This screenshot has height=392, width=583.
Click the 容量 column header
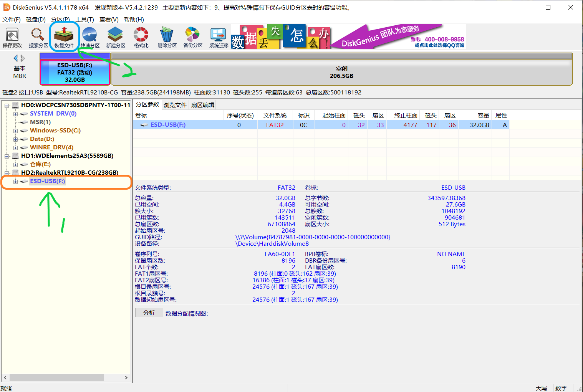[x=474, y=115]
